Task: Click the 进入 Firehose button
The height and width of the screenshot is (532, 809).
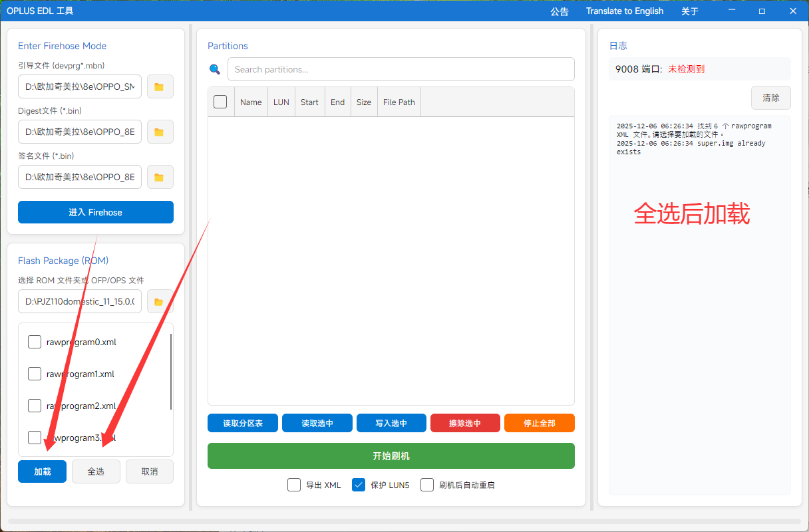Action: [x=96, y=212]
